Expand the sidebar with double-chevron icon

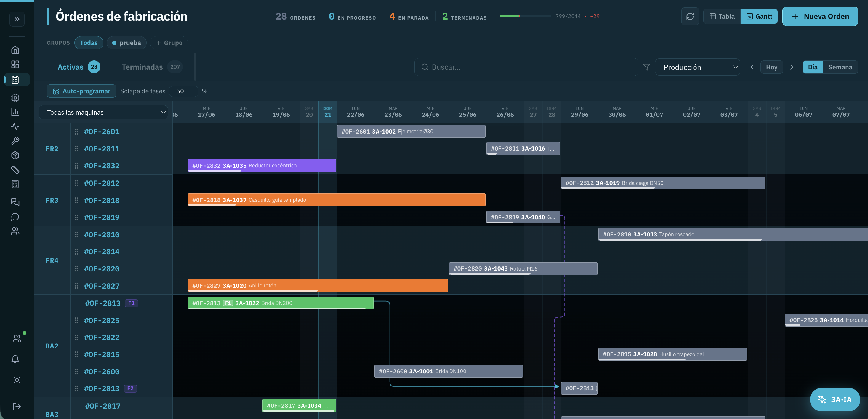point(17,19)
